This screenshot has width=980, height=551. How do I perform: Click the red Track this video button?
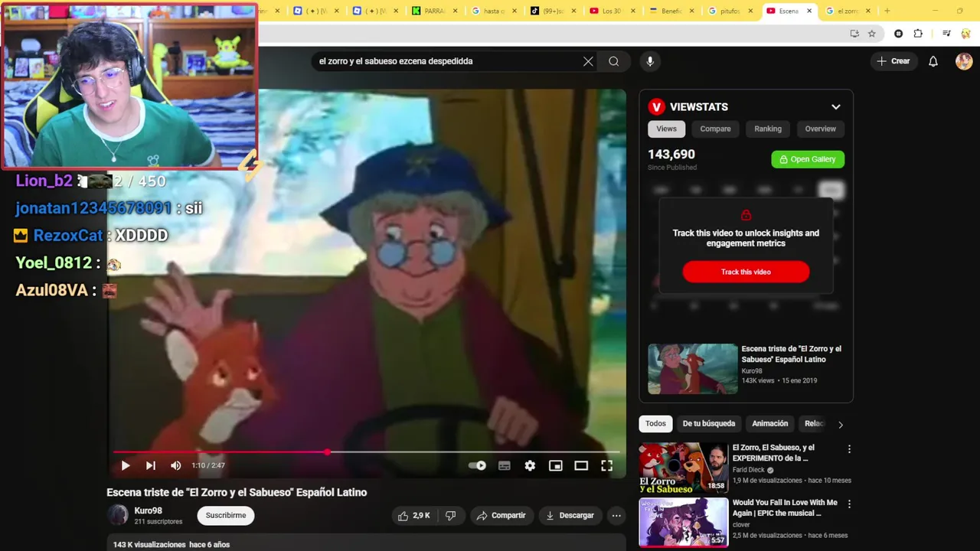(x=746, y=272)
